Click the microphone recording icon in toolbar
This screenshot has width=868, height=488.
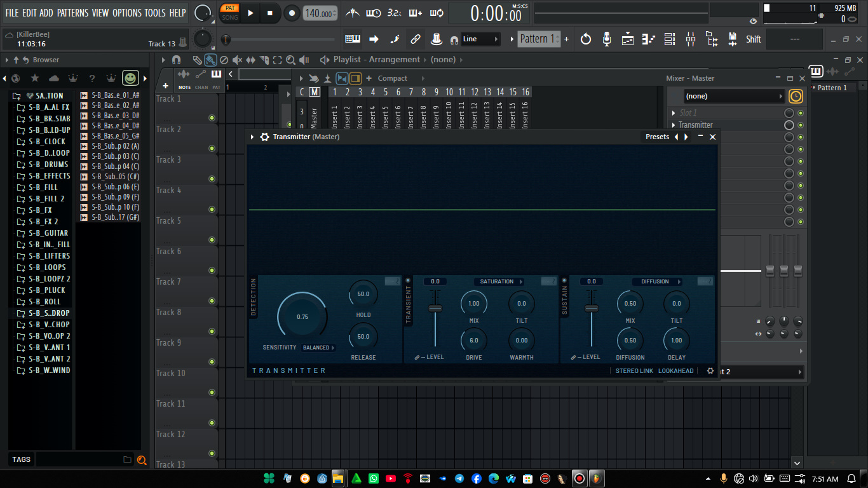coord(607,39)
